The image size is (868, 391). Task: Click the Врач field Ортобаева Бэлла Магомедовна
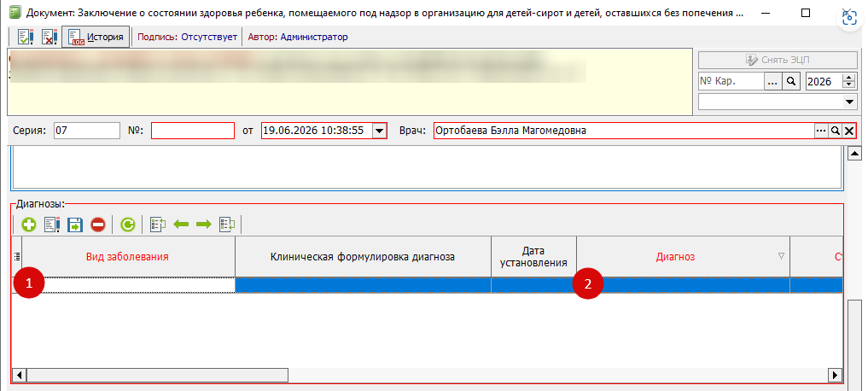coord(623,131)
